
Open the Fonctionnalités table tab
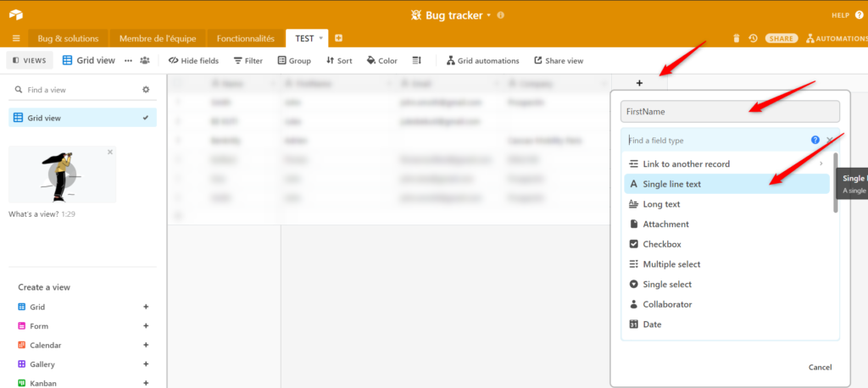tap(245, 38)
